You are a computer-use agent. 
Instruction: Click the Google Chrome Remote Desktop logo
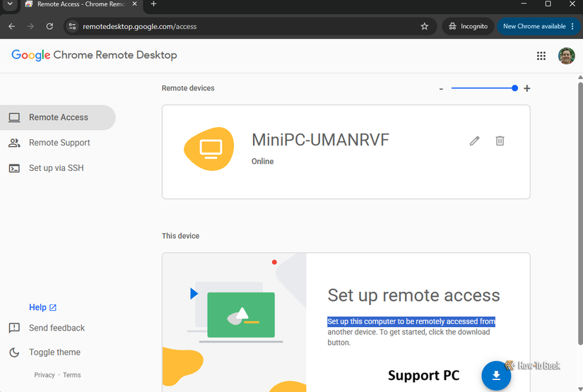click(x=94, y=55)
